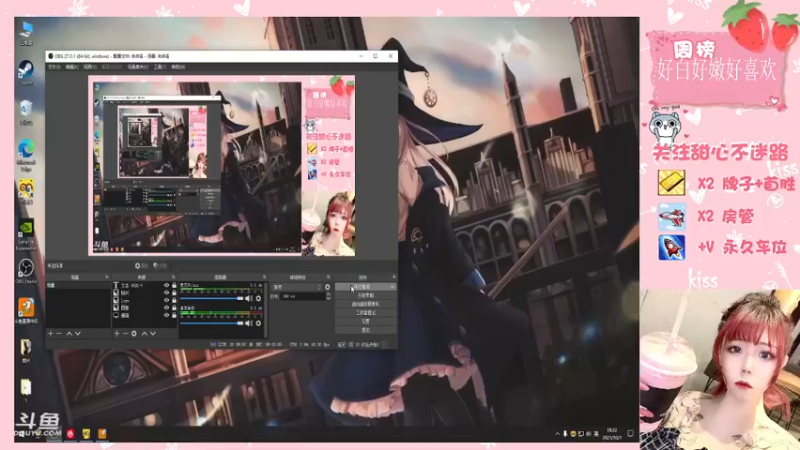Toggle eye icon of the fourth source row
This screenshot has height=450, width=800.
click(166, 308)
